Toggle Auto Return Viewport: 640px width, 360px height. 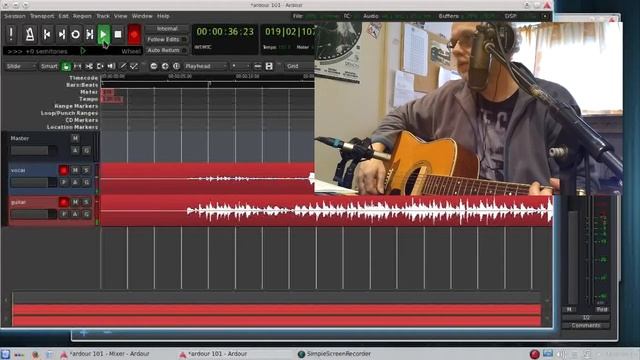(167, 50)
